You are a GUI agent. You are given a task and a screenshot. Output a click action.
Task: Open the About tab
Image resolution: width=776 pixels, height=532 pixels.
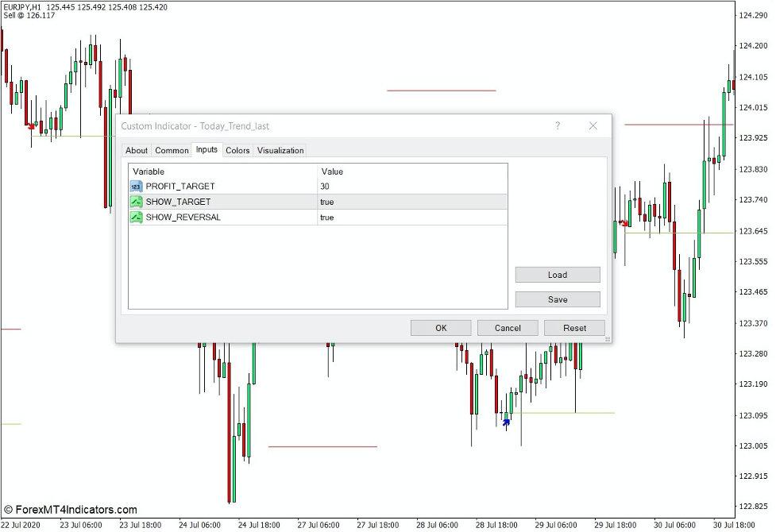[136, 150]
